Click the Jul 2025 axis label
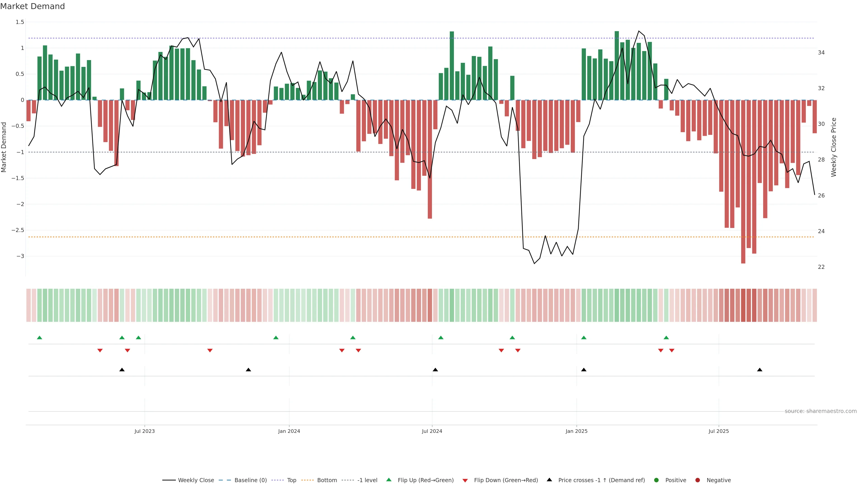The height and width of the screenshot is (488, 868). (x=718, y=431)
